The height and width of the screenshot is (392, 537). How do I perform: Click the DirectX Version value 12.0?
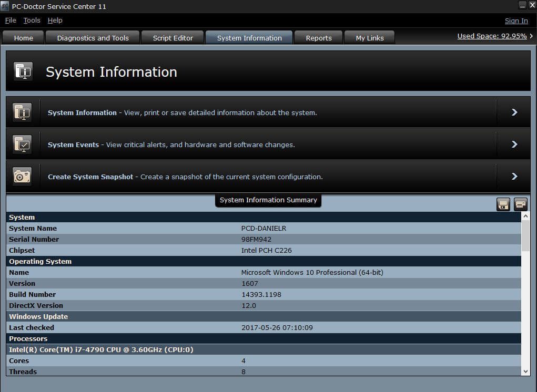(x=249, y=305)
